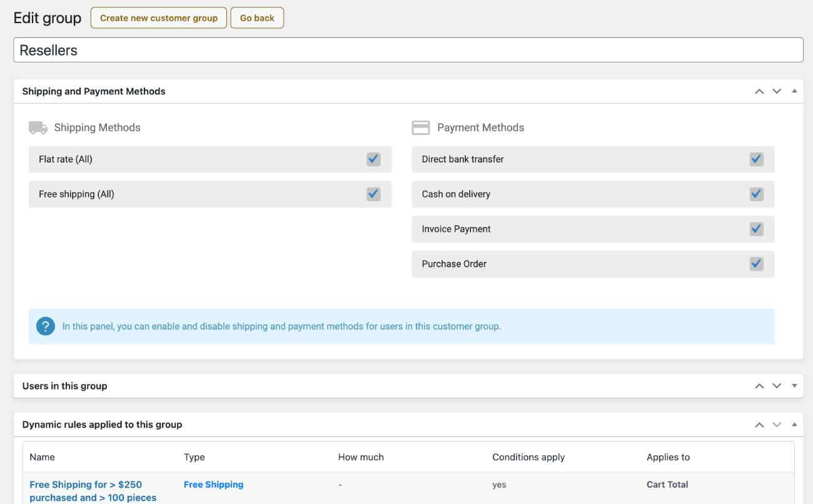Click the Conditions apply column header
The height and width of the screenshot is (504, 813).
pyautogui.click(x=528, y=457)
